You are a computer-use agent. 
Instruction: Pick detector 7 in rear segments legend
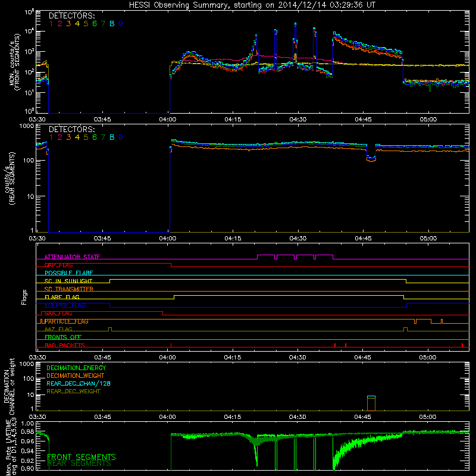[103, 137]
